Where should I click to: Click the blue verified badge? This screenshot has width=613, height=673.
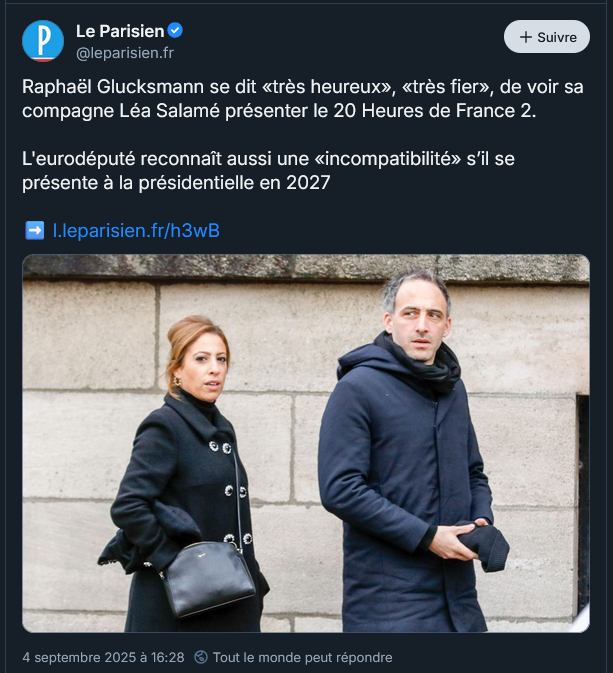175,30
